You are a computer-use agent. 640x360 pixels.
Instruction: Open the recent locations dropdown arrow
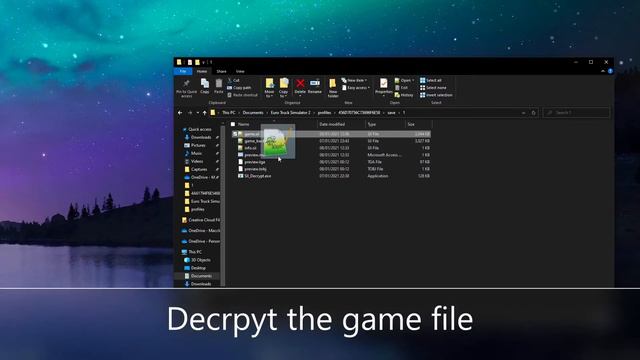198,113
